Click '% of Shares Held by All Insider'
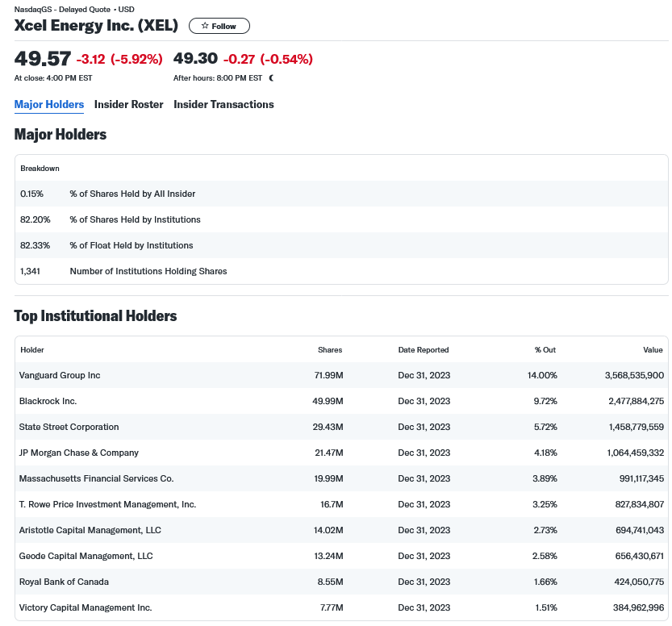Viewport: 672px width, 626px height. [x=132, y=194]
